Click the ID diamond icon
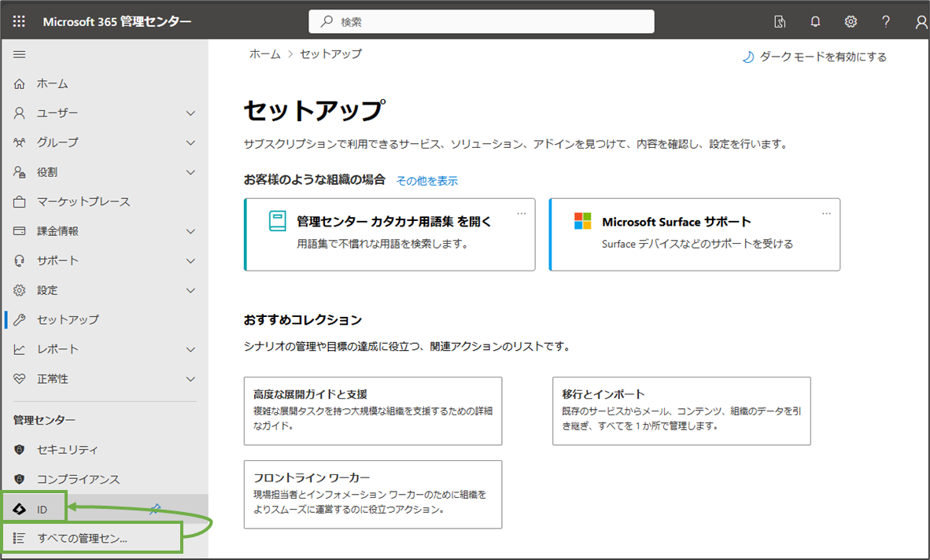 (20, 509)
